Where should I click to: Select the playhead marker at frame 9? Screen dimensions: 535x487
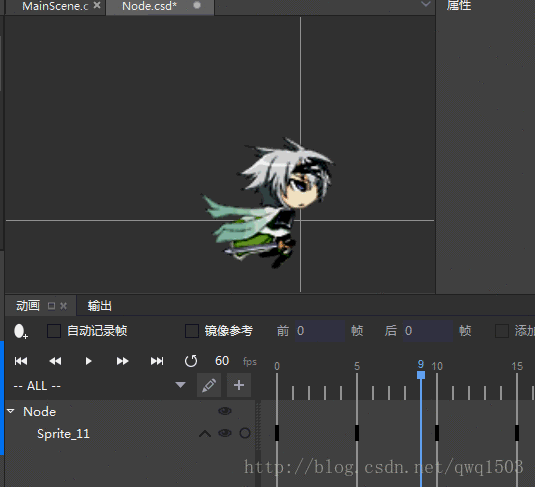[421, 375]
